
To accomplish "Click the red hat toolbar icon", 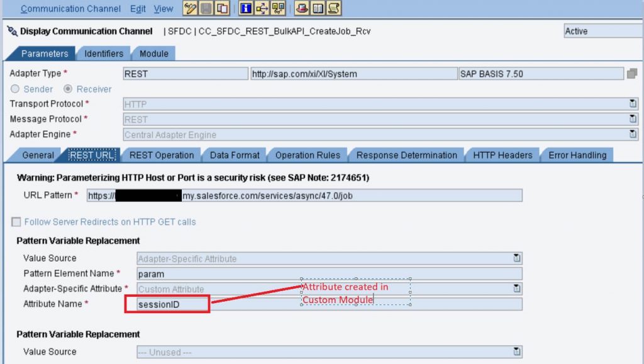I will [x=302, y=8].
